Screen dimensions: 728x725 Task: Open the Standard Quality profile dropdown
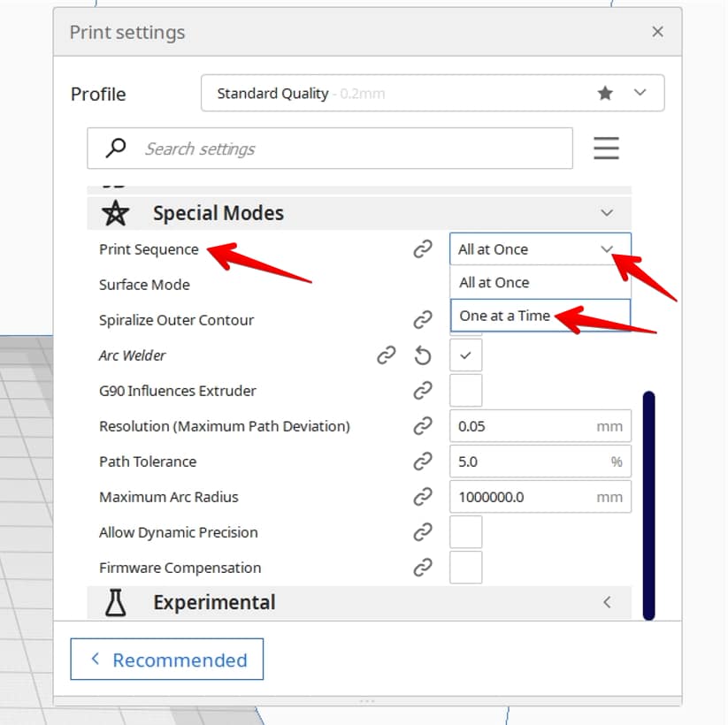coord(640,93)
